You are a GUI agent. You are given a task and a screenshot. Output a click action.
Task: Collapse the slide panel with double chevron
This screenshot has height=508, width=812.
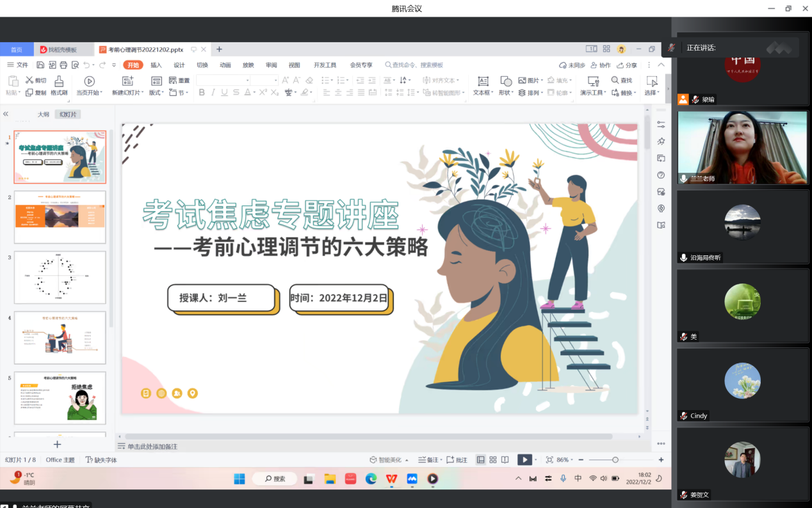point(6,114)
